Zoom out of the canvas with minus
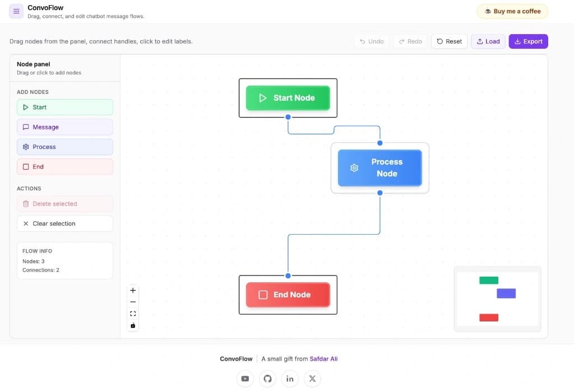This screenshot has width=574, height=392. tap(133, 302)
